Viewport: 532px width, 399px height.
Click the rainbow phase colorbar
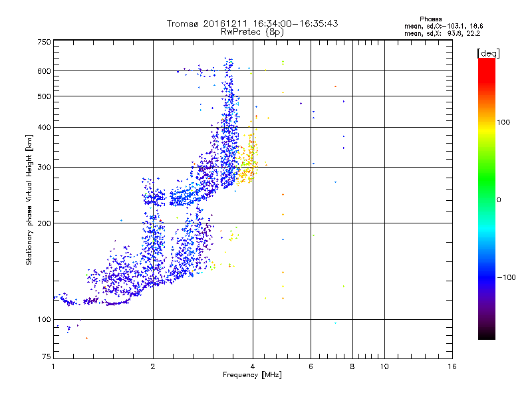click(x=487, y=198)
